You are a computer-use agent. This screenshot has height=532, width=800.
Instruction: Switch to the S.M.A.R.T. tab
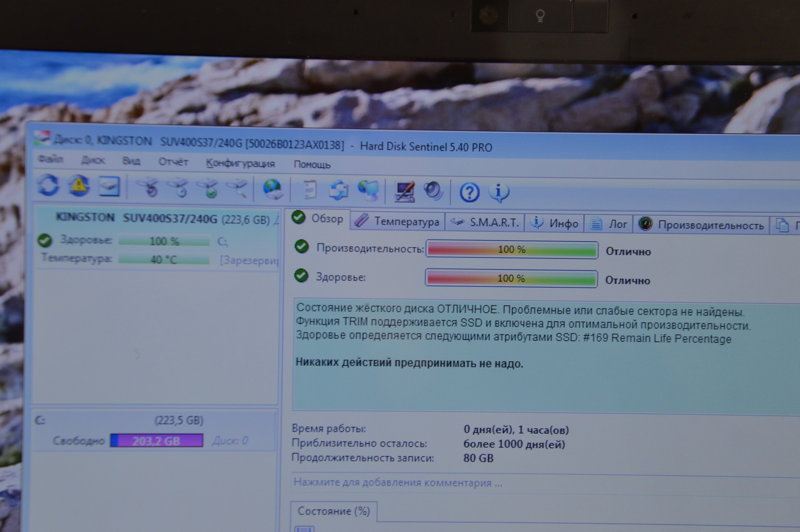point(485,223)
